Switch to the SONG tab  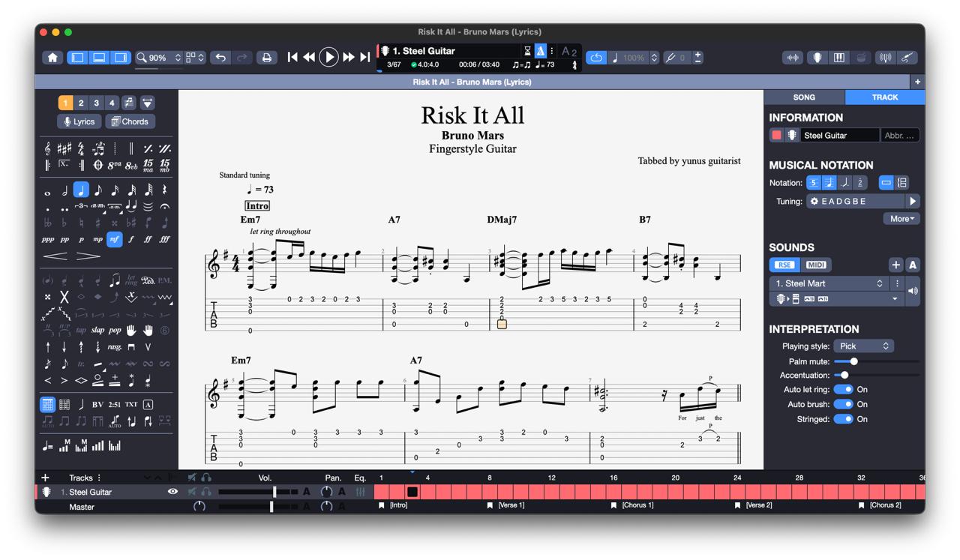click(804, 97)
